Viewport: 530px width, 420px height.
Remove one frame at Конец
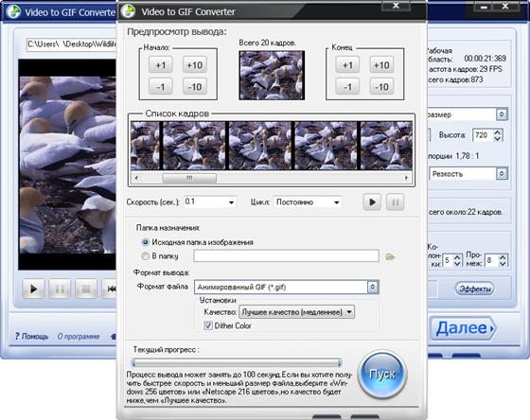(x=347, y=87)
